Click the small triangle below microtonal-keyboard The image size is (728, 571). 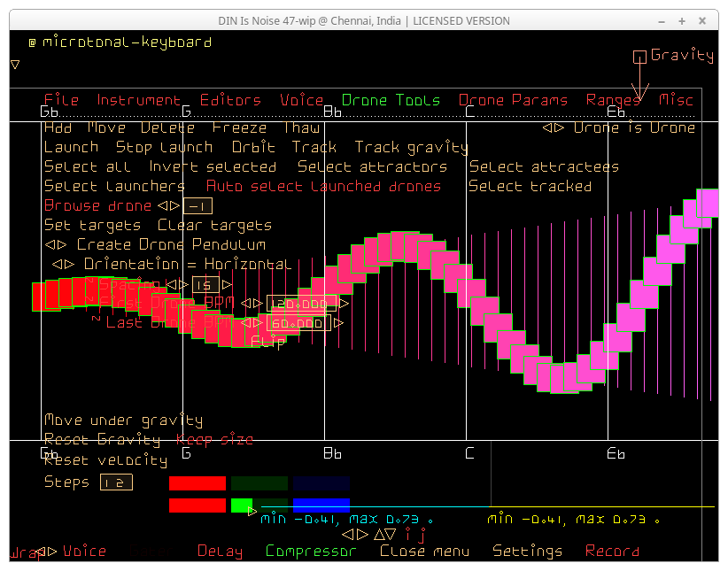pyautogui.click(x=15, y=64)
